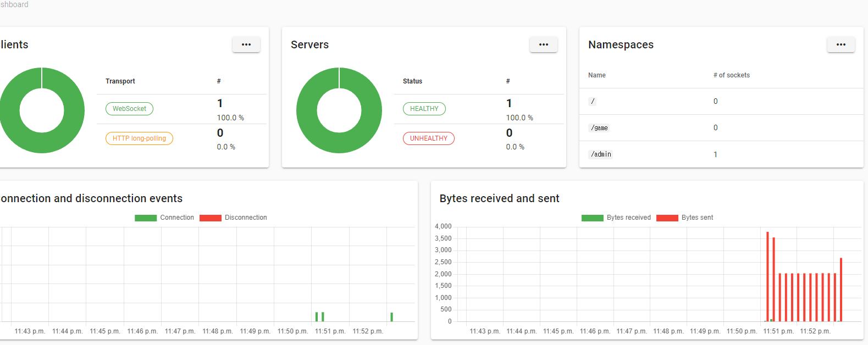Click the Servers card title
868x345 pixels.
pos(309,44)
